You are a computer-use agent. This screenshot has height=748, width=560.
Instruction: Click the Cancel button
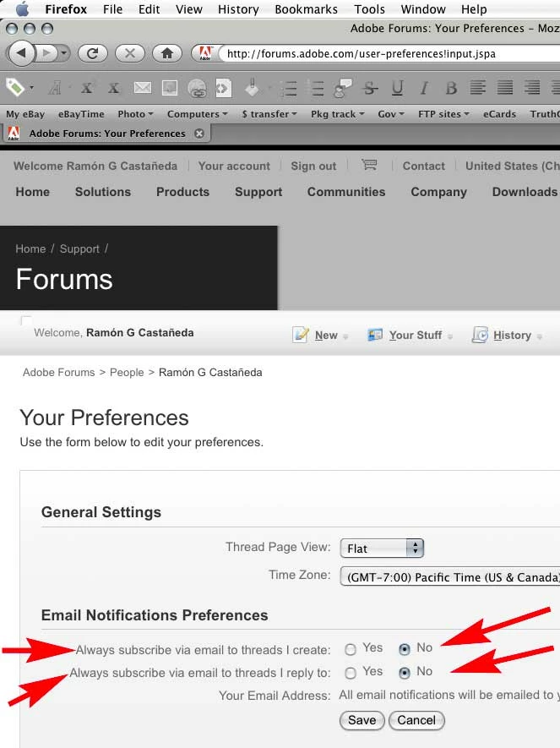(x=416, y=720)
